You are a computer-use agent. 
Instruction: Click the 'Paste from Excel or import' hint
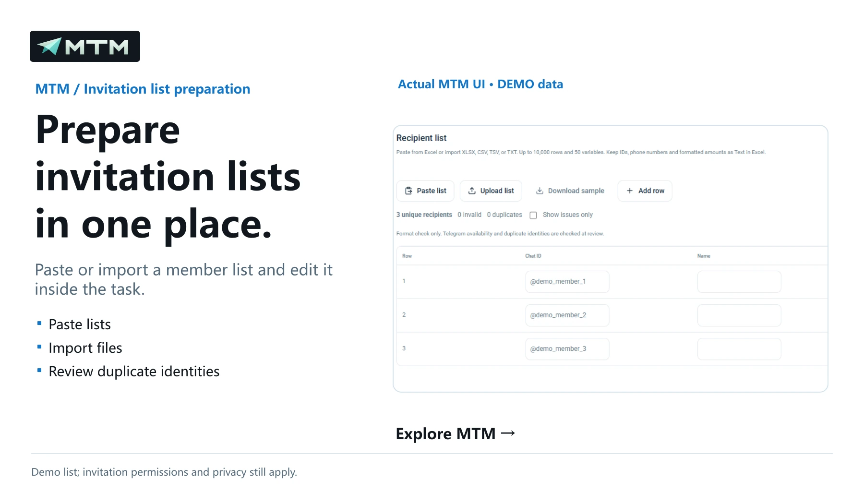tap(581, 152)
